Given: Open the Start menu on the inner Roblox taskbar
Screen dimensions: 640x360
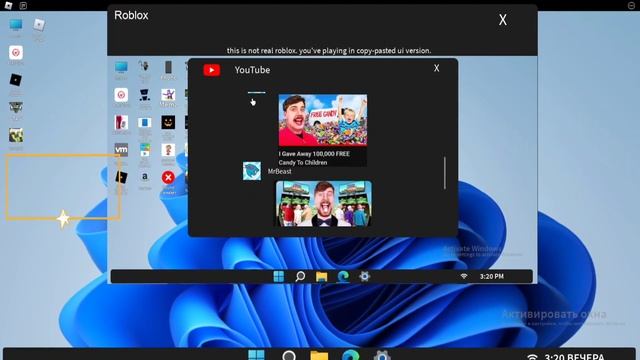Looking at the screenshot, I should [279, 276].
